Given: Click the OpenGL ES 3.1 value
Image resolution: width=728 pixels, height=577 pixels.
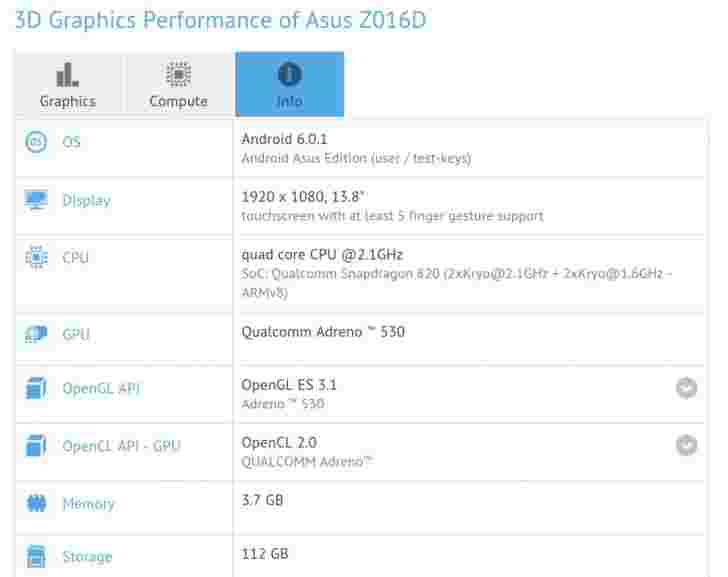Looking at the screenshot, I should [x=288, y=385].
